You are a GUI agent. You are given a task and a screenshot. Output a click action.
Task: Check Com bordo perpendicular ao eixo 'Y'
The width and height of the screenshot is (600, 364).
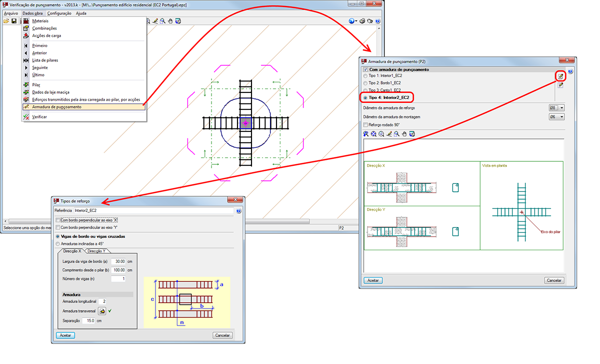click(58, 227)
